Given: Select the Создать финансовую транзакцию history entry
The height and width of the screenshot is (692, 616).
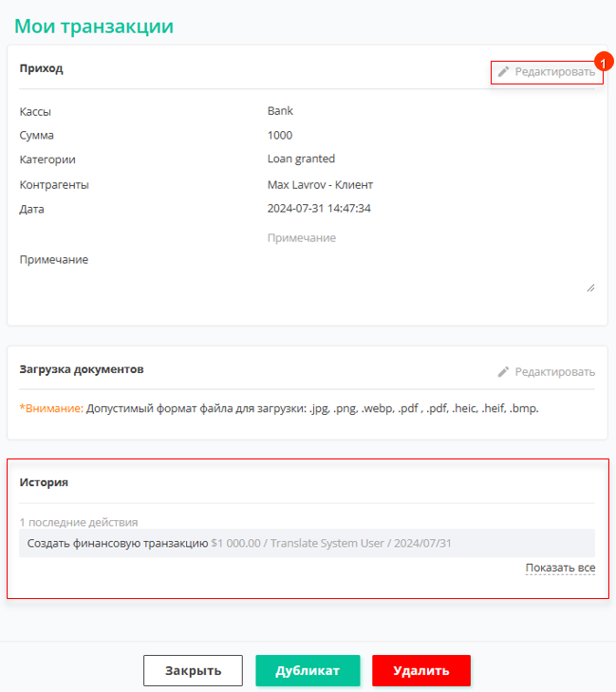Looking at the screenshot, I should pos(308,543).
